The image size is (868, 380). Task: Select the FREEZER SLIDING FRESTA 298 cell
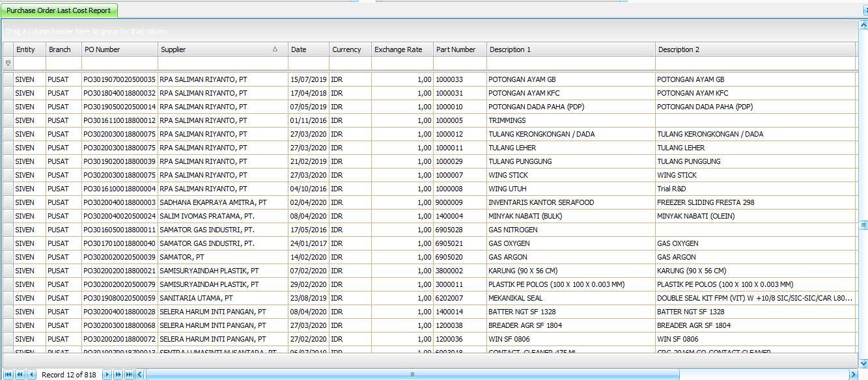pos(755,202)
